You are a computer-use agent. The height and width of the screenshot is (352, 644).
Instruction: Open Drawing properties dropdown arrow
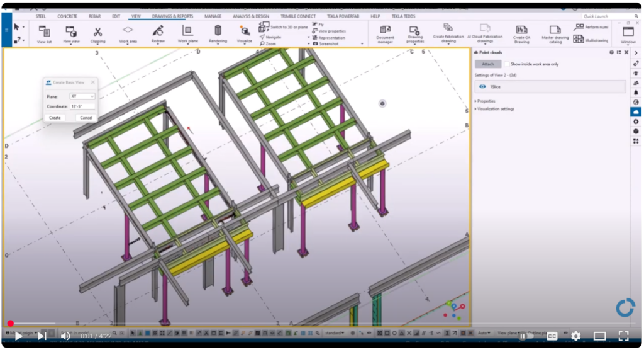tap(414, 45)
